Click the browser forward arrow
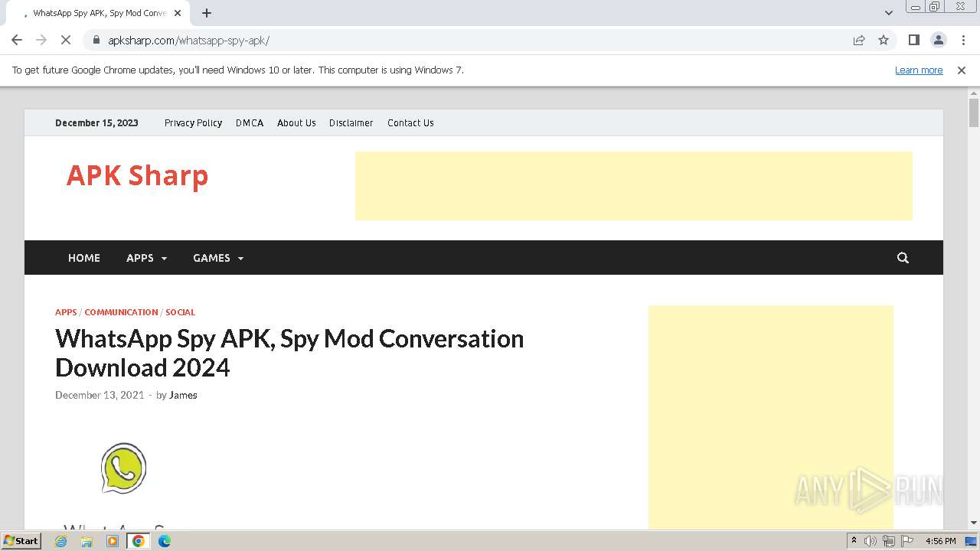Screen dimensions: 980x551 [x=41, y=40]
